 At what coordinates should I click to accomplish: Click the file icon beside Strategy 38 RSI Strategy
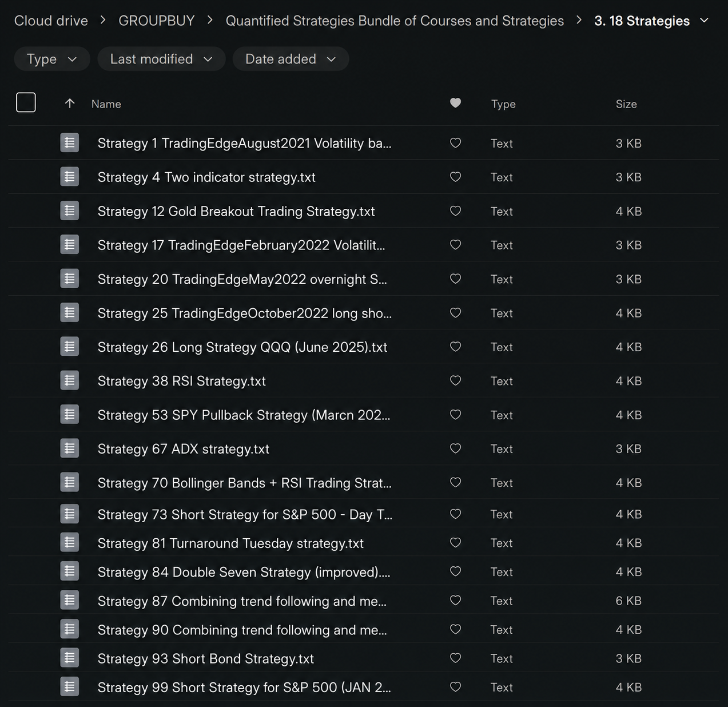coord(70,380)
